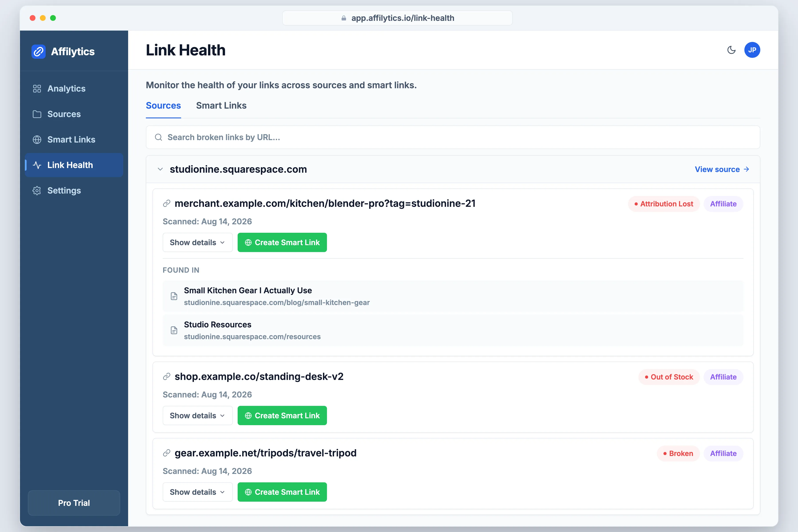Image resolution: width=798 pixels, height=532 pixels.
Task: Click document icon beside Small Kitchen Gear
Action: point(174,296)
